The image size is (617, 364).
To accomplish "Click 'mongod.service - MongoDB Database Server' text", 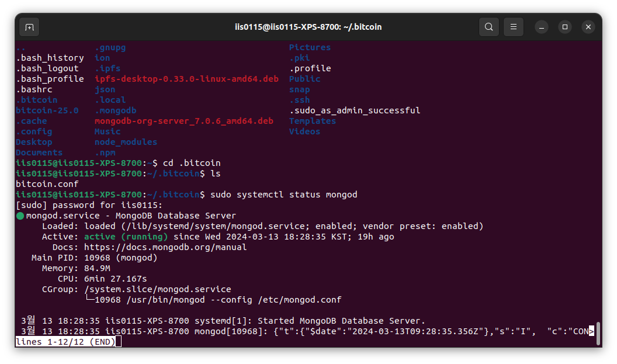I will click(x=131, y=216).
